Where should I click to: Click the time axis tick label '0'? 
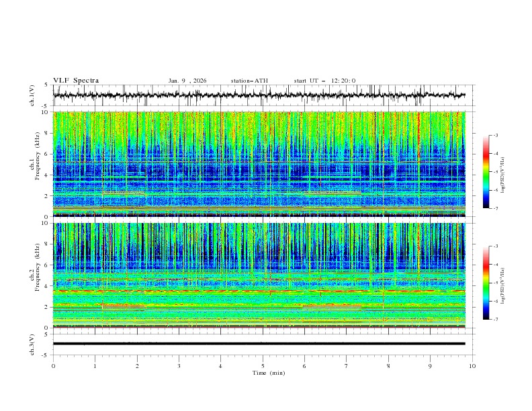[53, 366]
